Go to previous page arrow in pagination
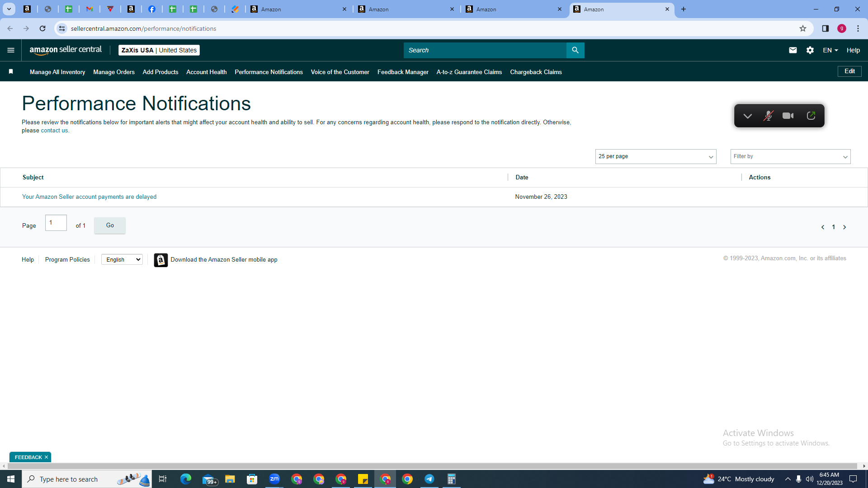868x488 pixels. pyautogui.click(x=823, y=227)
